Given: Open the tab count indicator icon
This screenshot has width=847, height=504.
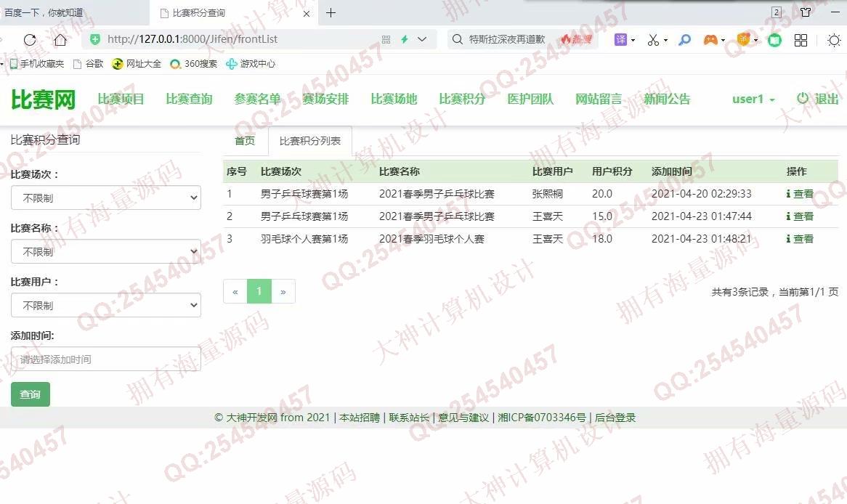Looking at the screenshot, I should coord(777,12).
